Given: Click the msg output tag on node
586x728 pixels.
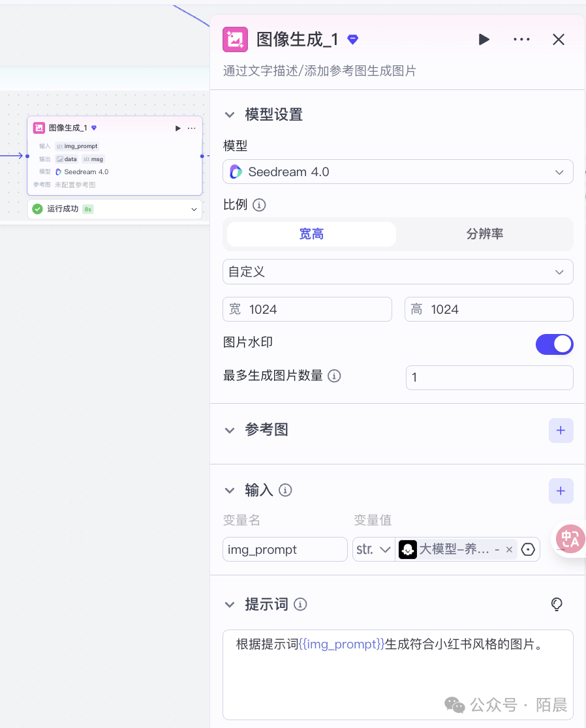Looking at the screenshot, I should coord(93,159).
